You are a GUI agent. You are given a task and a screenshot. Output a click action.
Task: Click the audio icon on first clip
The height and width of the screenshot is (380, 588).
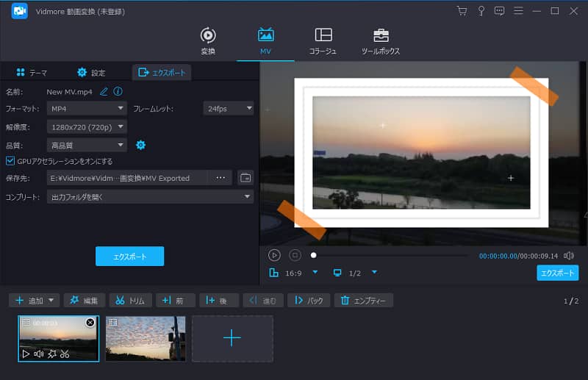pos(39,354)
